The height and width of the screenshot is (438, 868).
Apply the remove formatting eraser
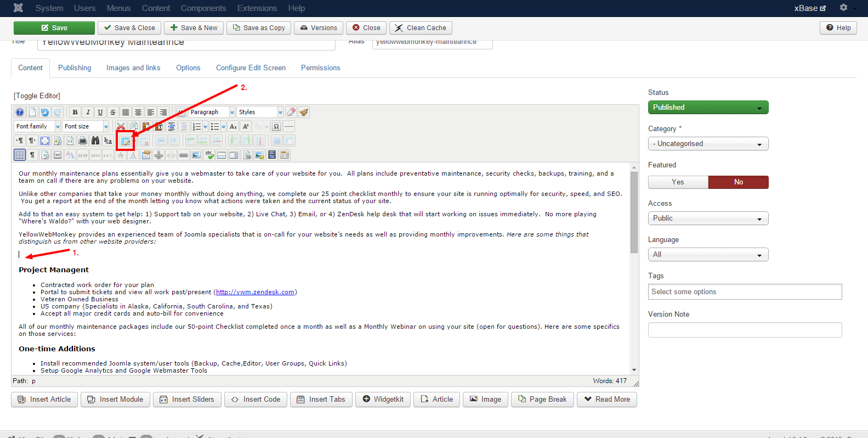pos(291,112)
